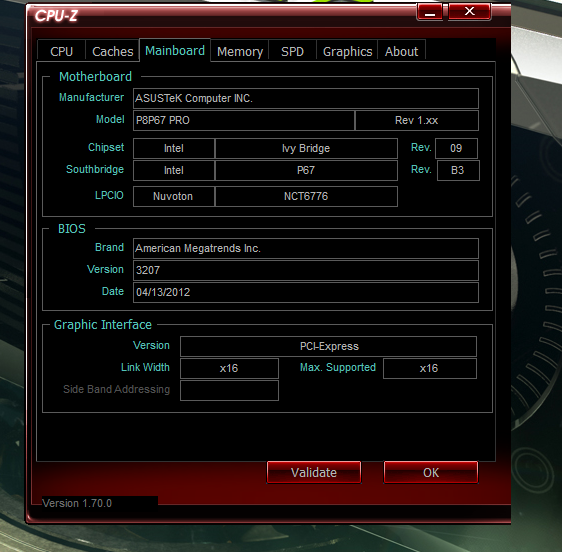Go to the SPD tab

[x=292, y=51]
